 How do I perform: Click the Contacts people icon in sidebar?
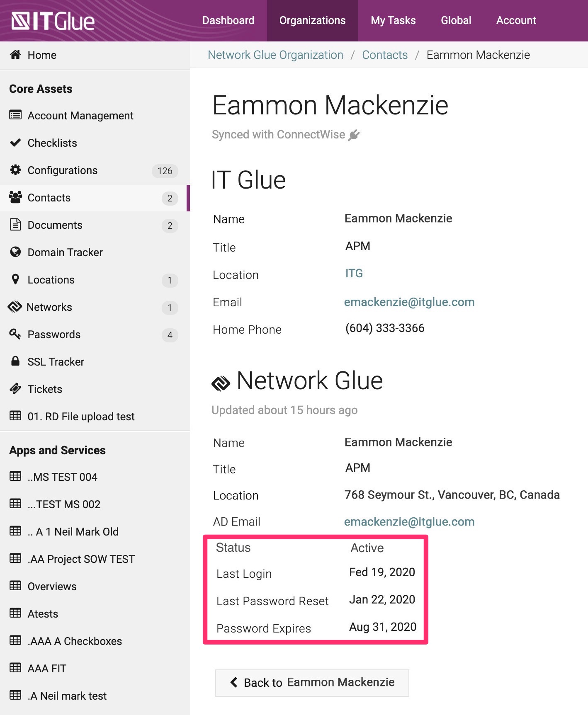(15, 197)
